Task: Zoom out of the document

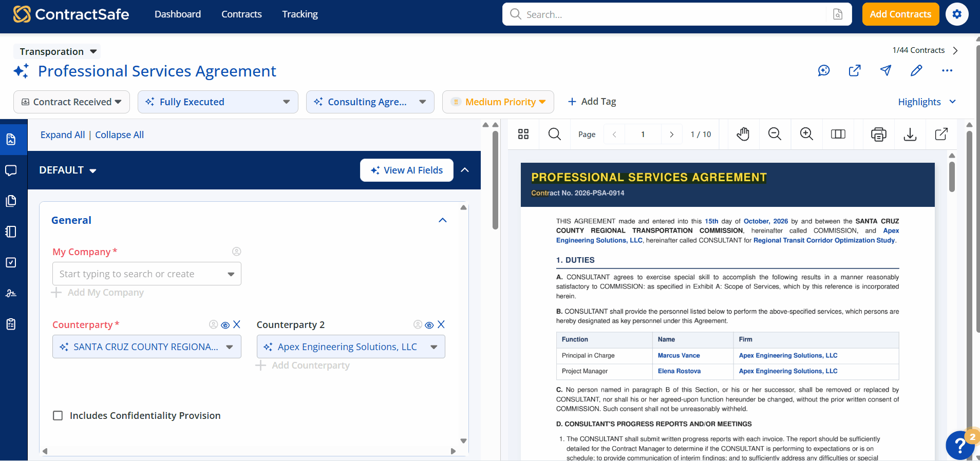Action: [775, 134]
